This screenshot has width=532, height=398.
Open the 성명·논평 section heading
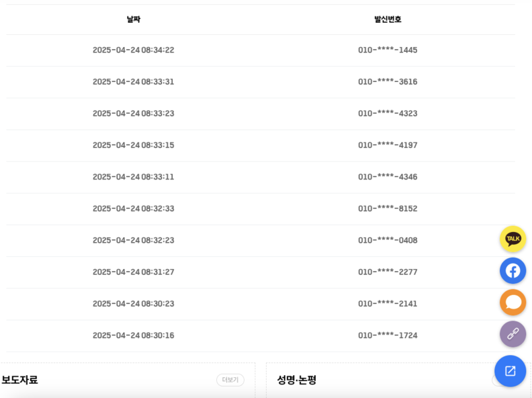(296, 380)
